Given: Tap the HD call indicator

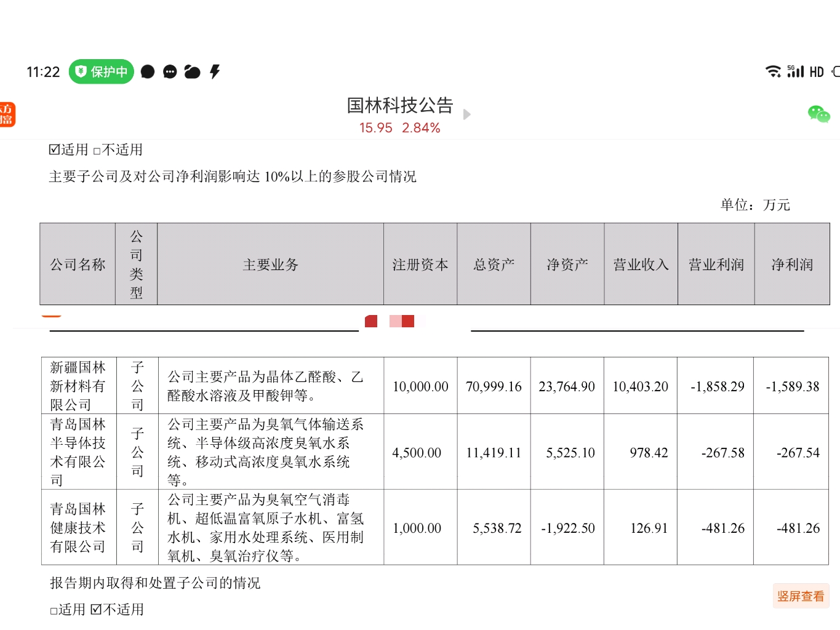Looking at the screenshot, I should click(817, 72).
